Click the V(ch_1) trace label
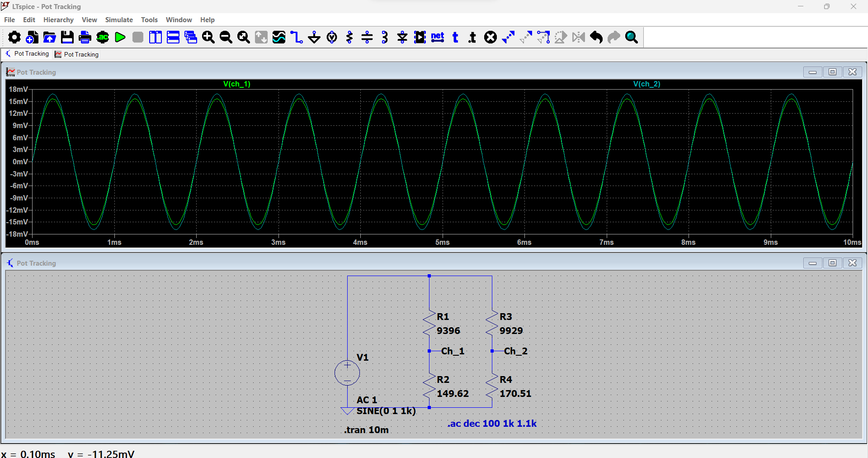Viewport: 868px width, 458px height. [x=237, y=84]
